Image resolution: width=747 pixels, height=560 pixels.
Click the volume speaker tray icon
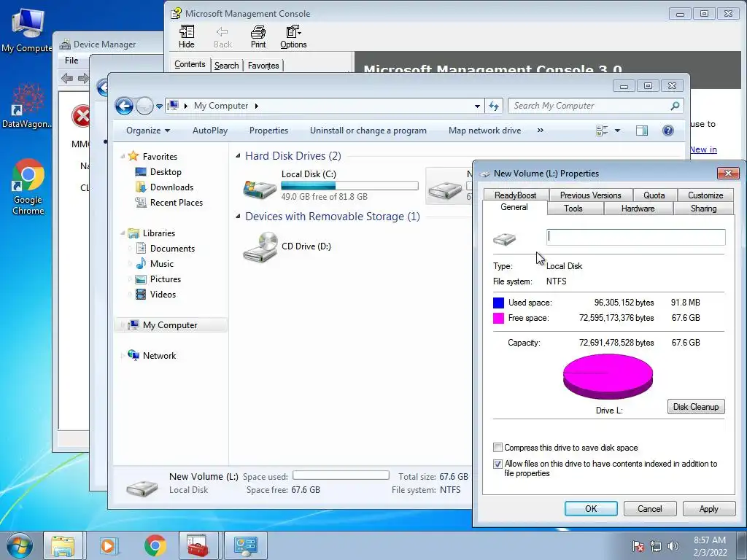click(x=673, y=546)
